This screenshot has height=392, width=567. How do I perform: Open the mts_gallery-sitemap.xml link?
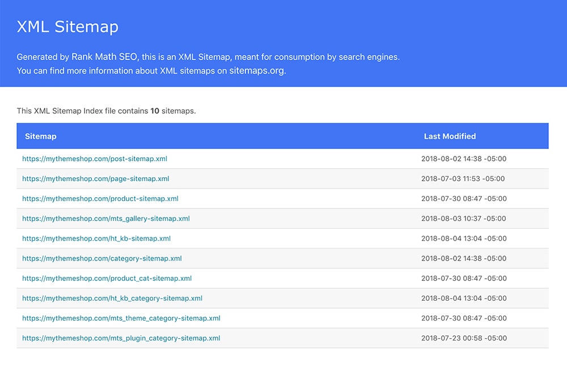pos(105,218)
